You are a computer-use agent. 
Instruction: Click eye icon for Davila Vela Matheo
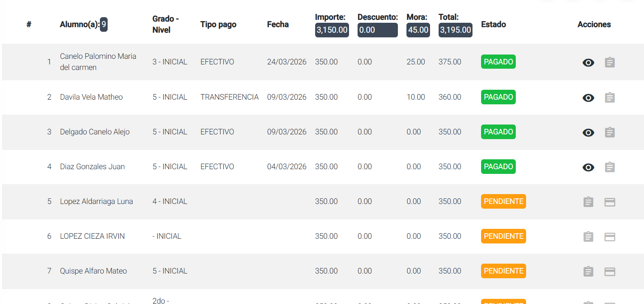(588, 98)
